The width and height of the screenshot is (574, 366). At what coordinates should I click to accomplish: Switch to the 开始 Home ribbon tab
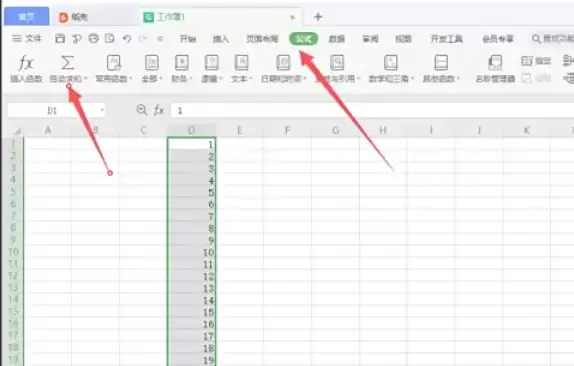click(187, 38)
